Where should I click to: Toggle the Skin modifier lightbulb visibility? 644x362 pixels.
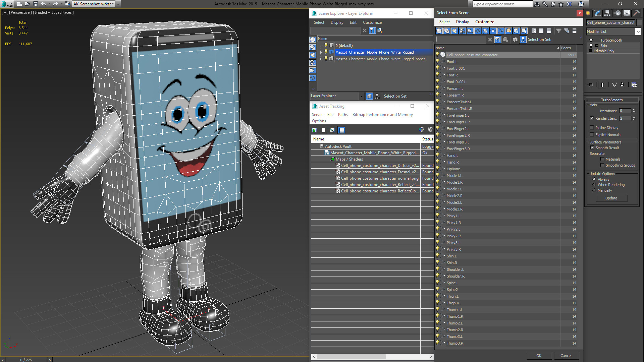591,46
